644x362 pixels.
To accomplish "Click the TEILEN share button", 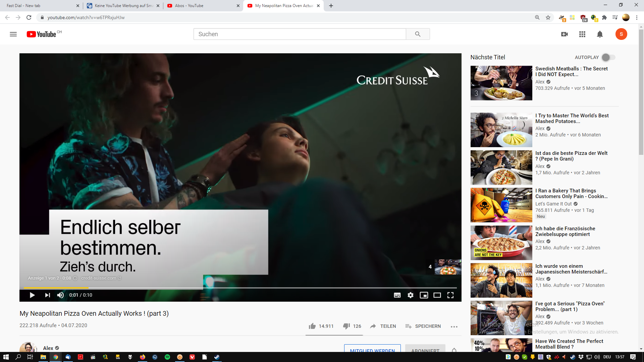I will pos(383,326).
